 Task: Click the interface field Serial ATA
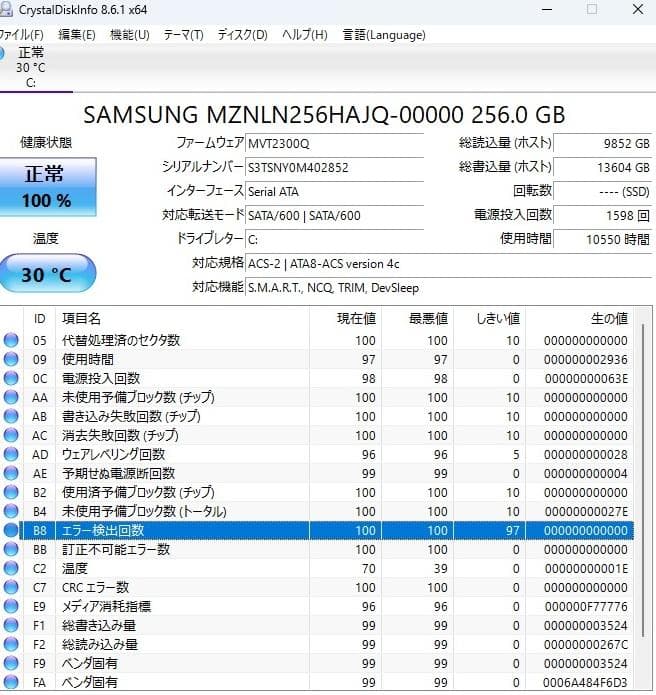tap(334, 191)
